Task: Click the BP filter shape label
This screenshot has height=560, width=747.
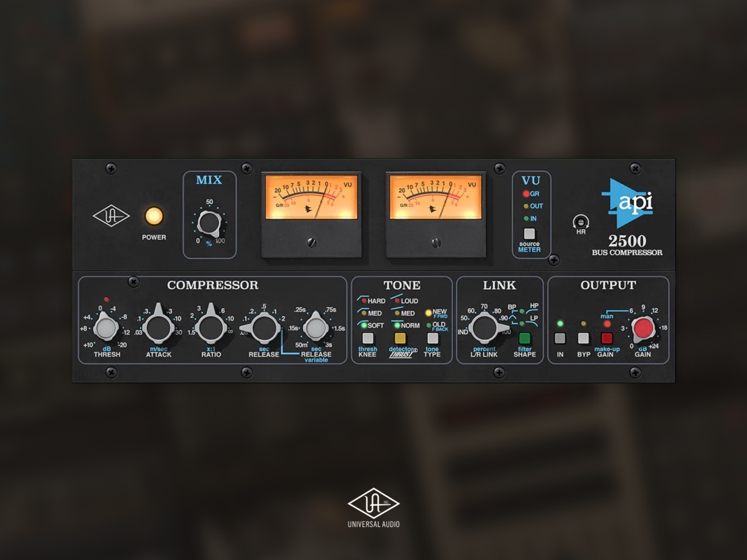Action: (512, 307)
